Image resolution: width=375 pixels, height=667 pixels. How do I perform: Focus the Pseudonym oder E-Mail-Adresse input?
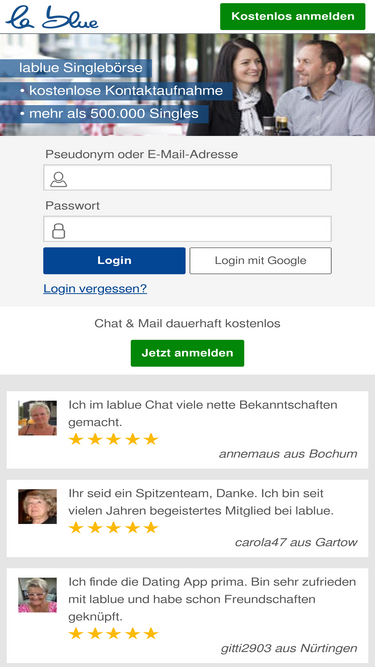[x=187, y=178]
